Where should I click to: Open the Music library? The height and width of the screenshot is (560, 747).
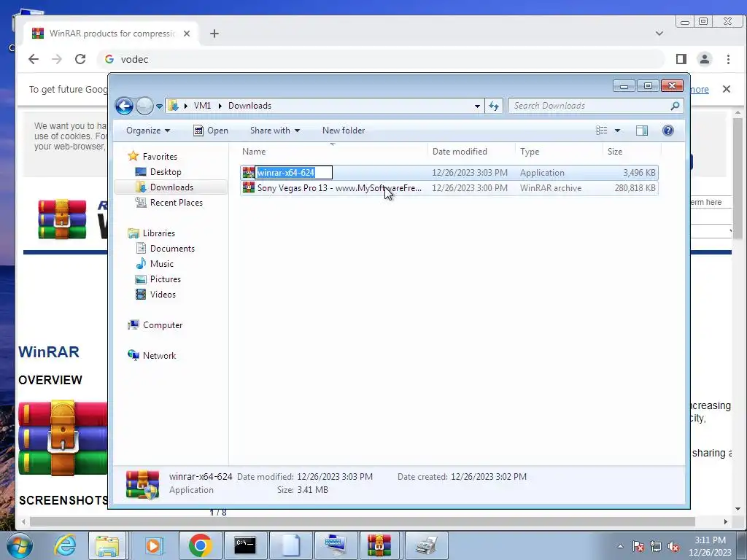click(161, 264)
